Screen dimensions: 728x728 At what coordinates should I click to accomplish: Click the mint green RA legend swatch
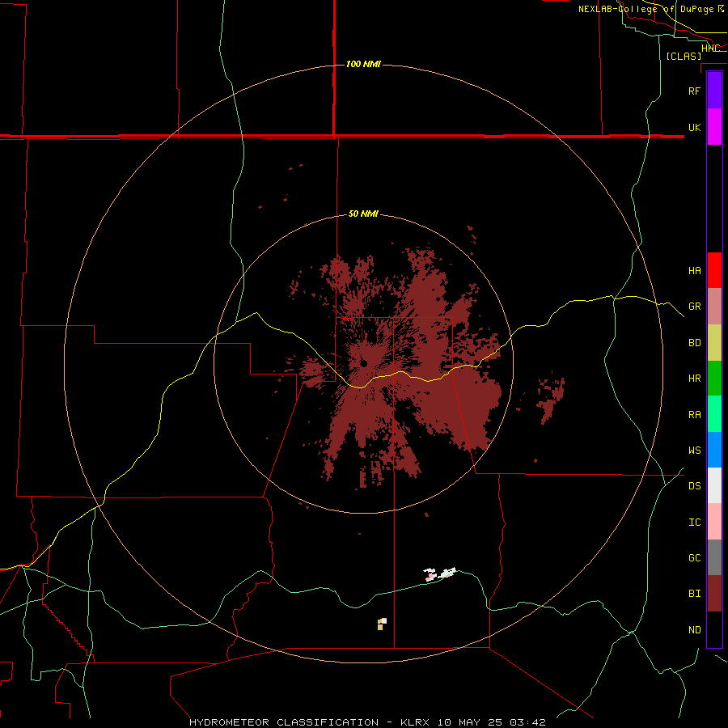714,414
